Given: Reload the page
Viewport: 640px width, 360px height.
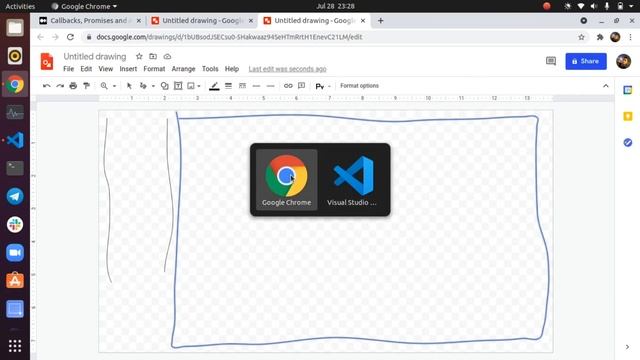Looking at the screenshot, I should (x=70, y=37).
